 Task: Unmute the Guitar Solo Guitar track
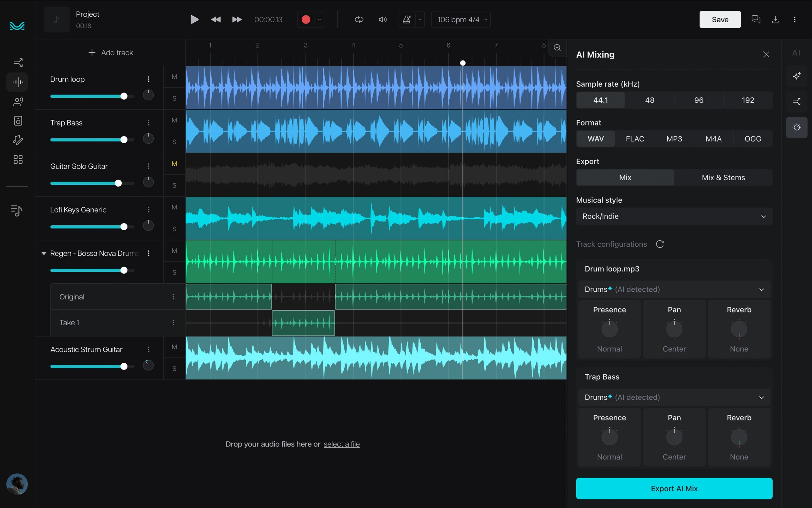click(174, 164)
